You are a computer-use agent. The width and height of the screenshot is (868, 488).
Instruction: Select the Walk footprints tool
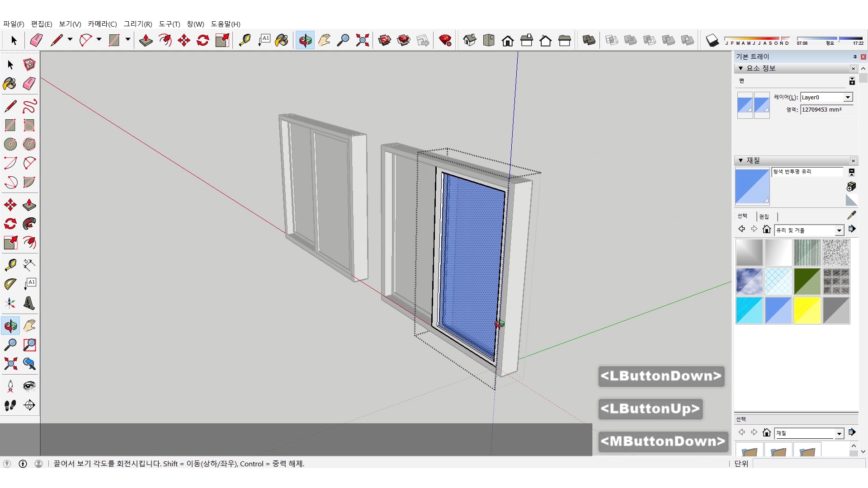[x=10, y=405]
